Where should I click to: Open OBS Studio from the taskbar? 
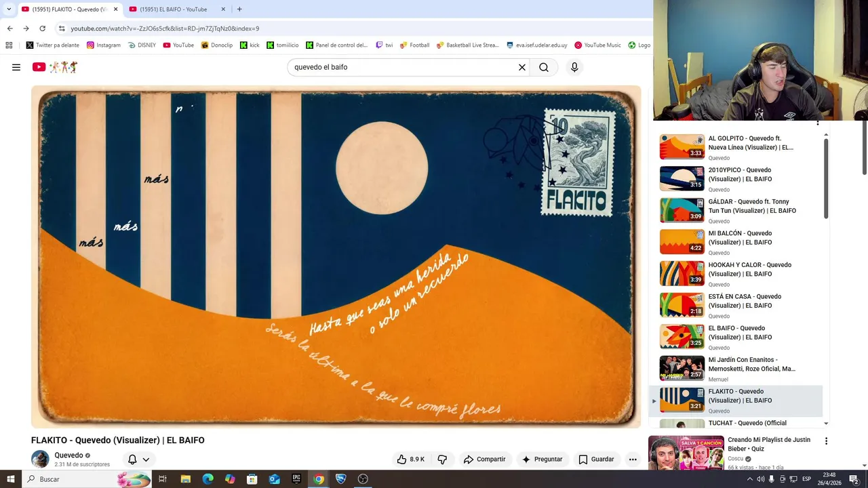pyautogui.click(x=363, y=479)
